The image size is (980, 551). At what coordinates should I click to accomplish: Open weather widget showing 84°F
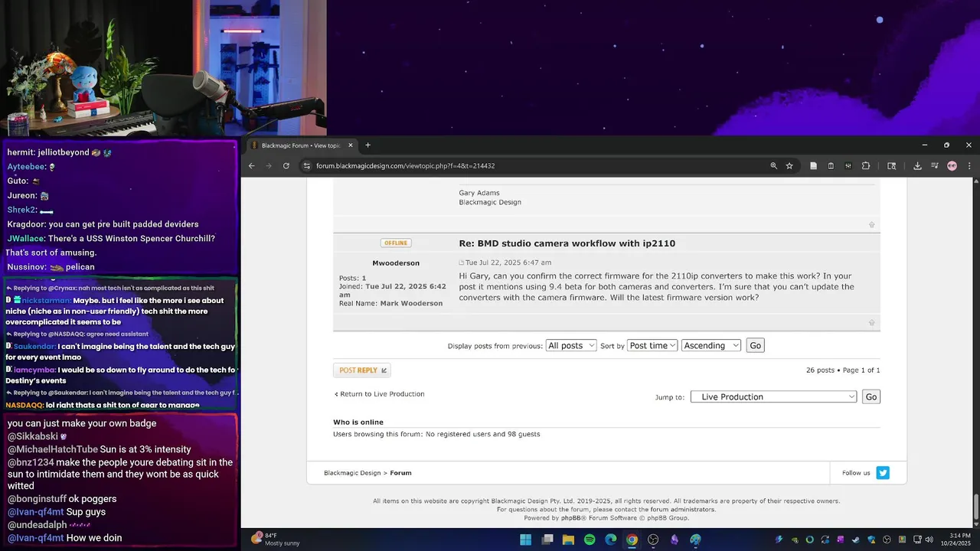click(x=276, y=540)
